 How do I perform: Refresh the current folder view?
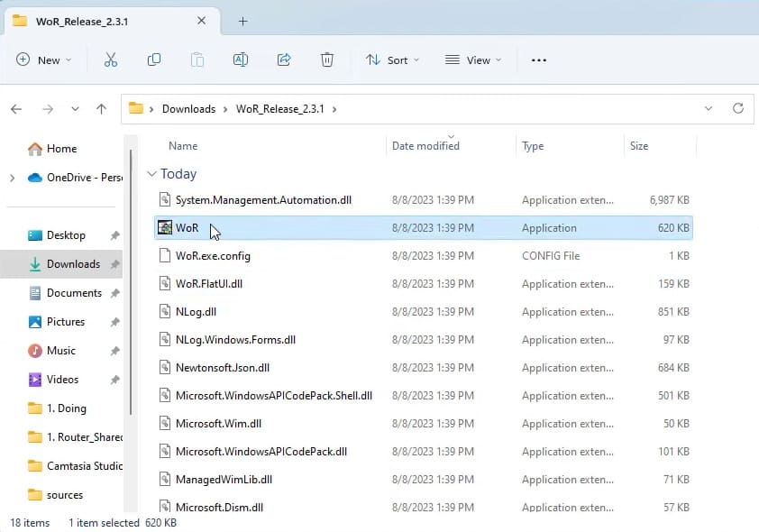point(738,109)
